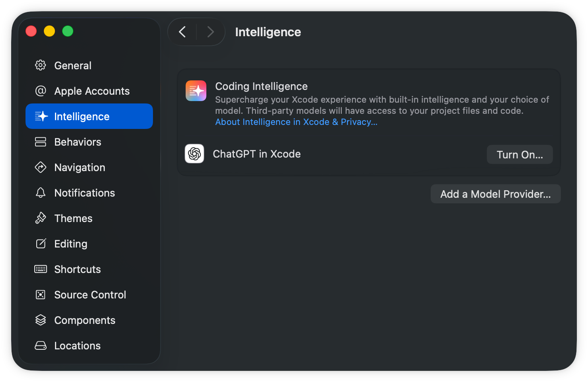Screen dimensions: 588x382
Task: Click the Editing pencil-square icon
Action: click(x=41, y=244)
